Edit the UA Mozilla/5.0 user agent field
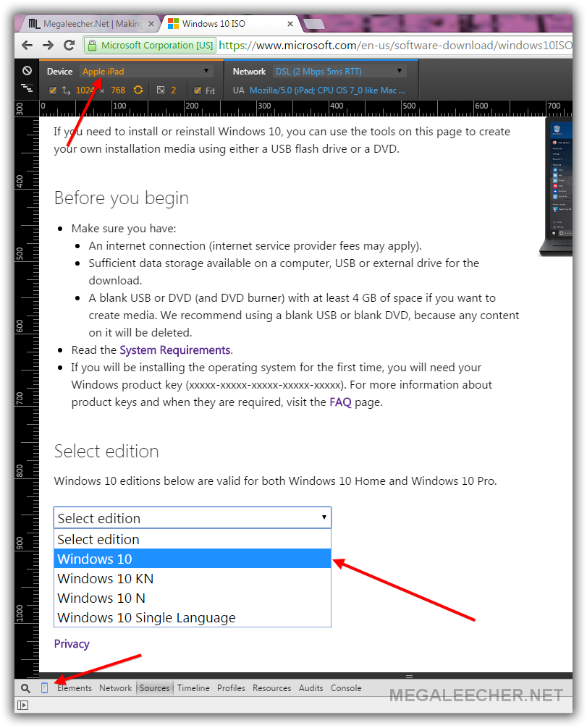 click(327, 90)
